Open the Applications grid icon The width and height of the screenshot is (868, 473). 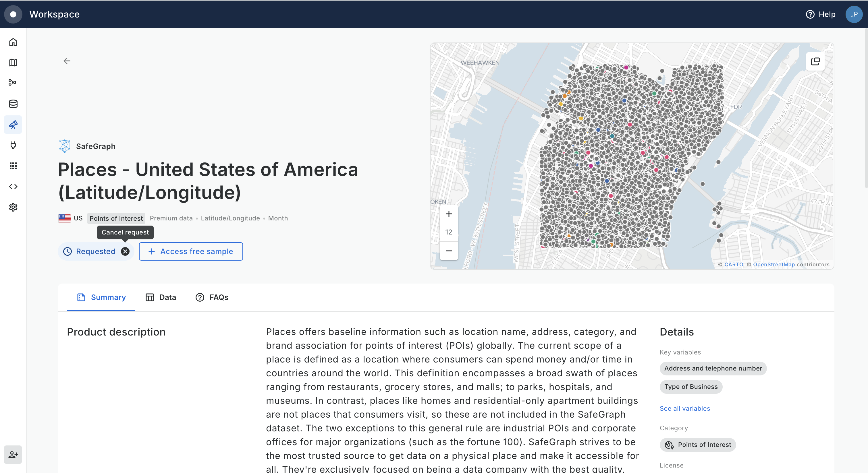click(13, 166)
